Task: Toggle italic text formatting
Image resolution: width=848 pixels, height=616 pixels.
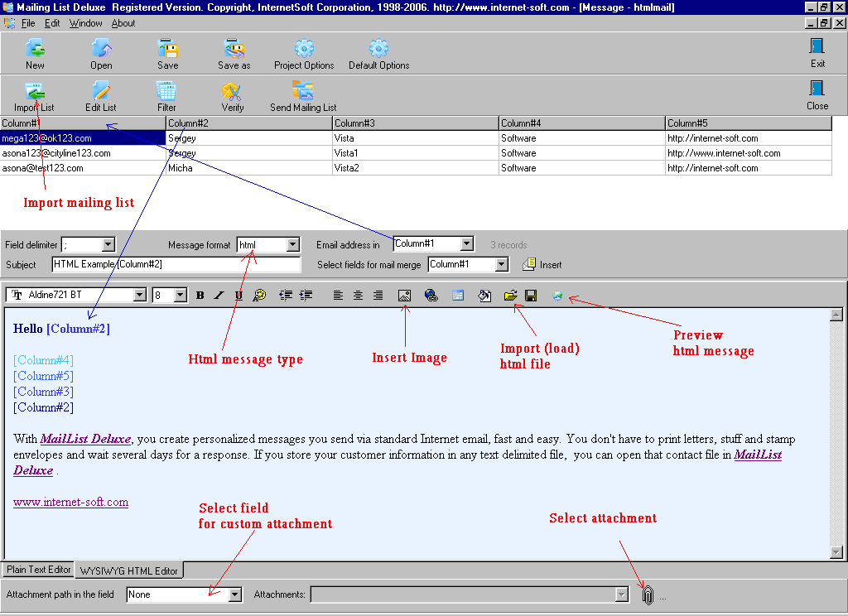Action: click(219, 295)
